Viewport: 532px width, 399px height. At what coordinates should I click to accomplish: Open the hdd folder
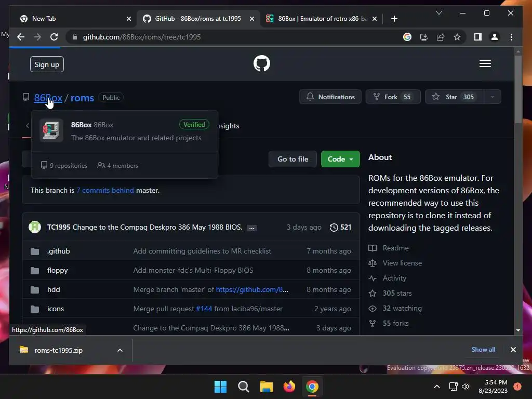54,289
